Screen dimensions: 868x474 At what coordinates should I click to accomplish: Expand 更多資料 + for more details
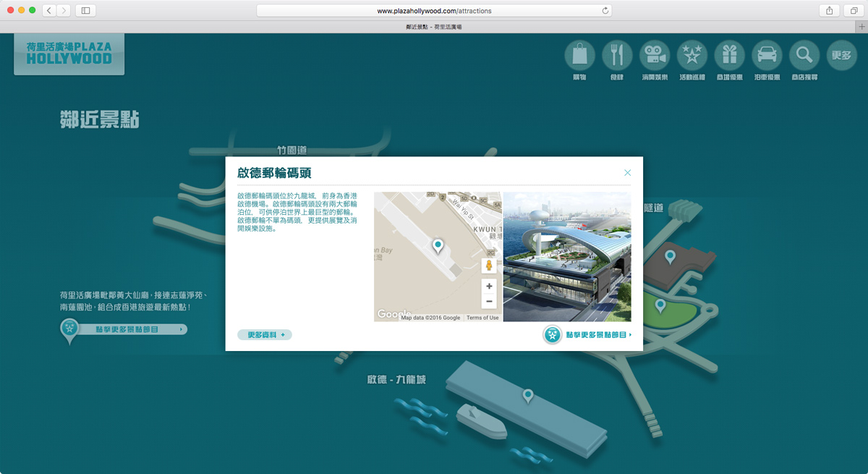coord(265,334)
